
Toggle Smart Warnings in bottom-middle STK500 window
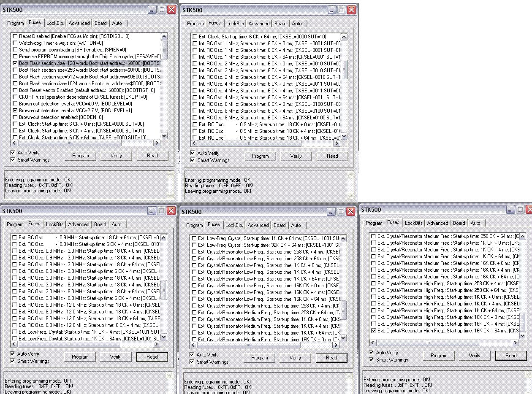click(192, 362)
